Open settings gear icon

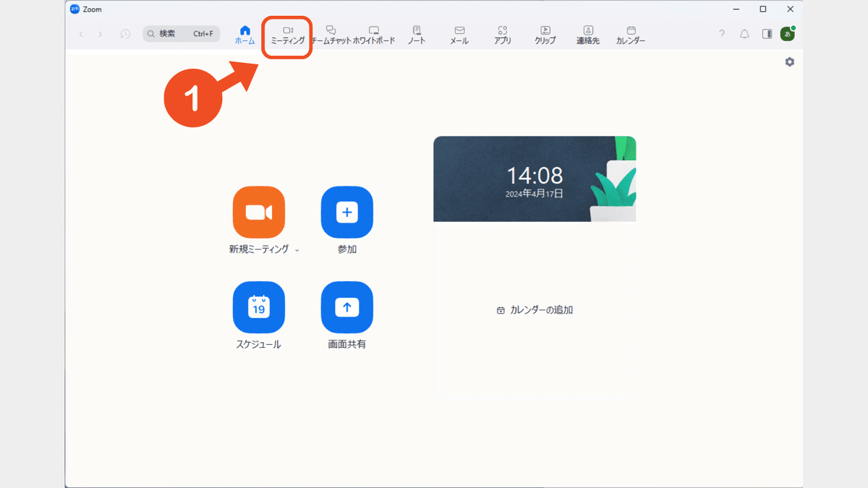(789, 62)
